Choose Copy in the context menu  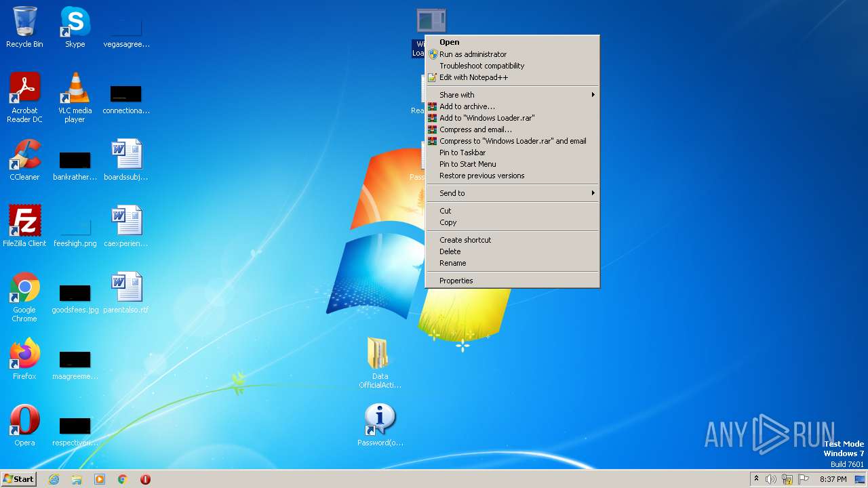[x=512, y=222]
